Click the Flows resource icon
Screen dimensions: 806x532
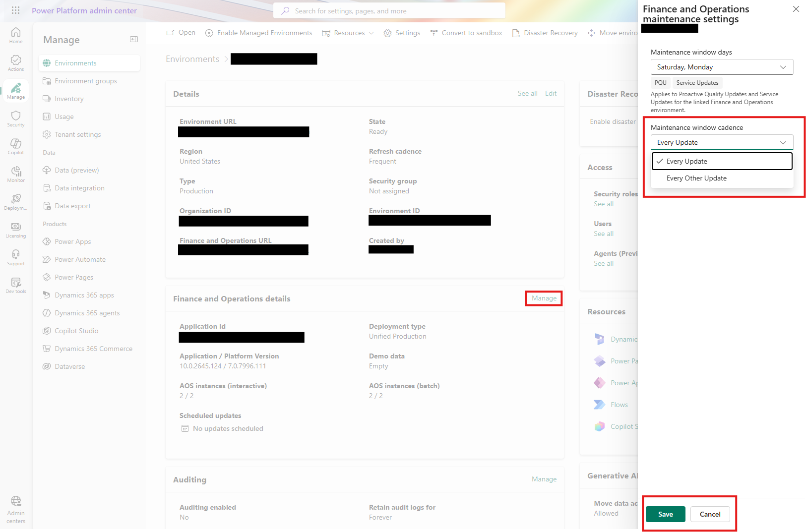point(600,405)
